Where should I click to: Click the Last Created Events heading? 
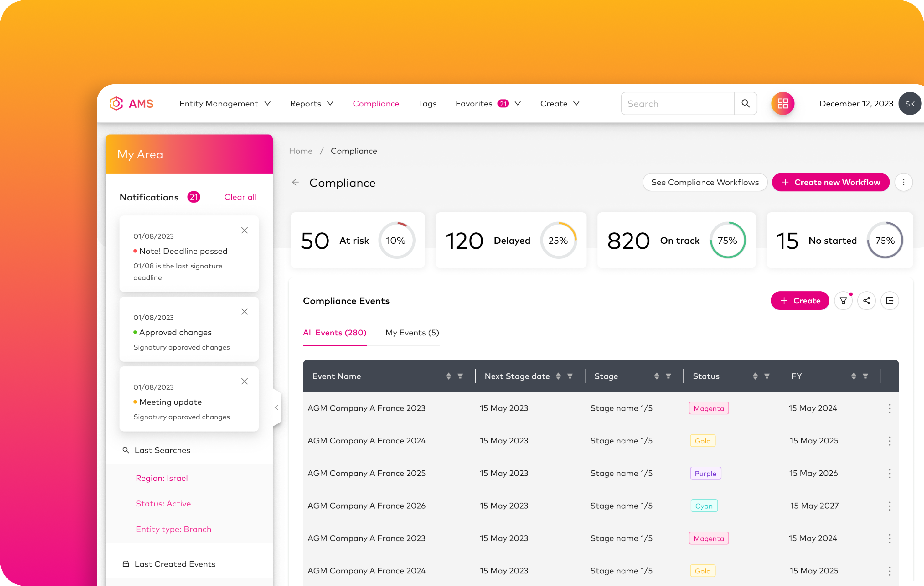coord(175,564)
